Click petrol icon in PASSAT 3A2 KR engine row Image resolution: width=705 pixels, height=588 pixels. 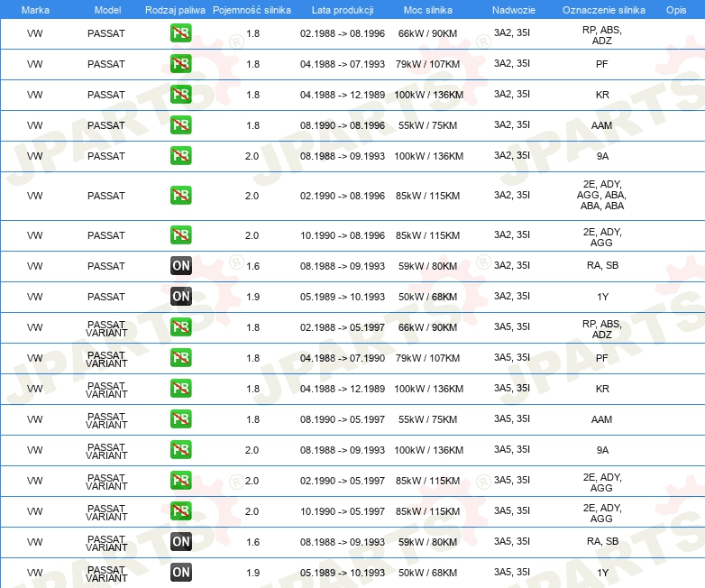tap(180, 95)
